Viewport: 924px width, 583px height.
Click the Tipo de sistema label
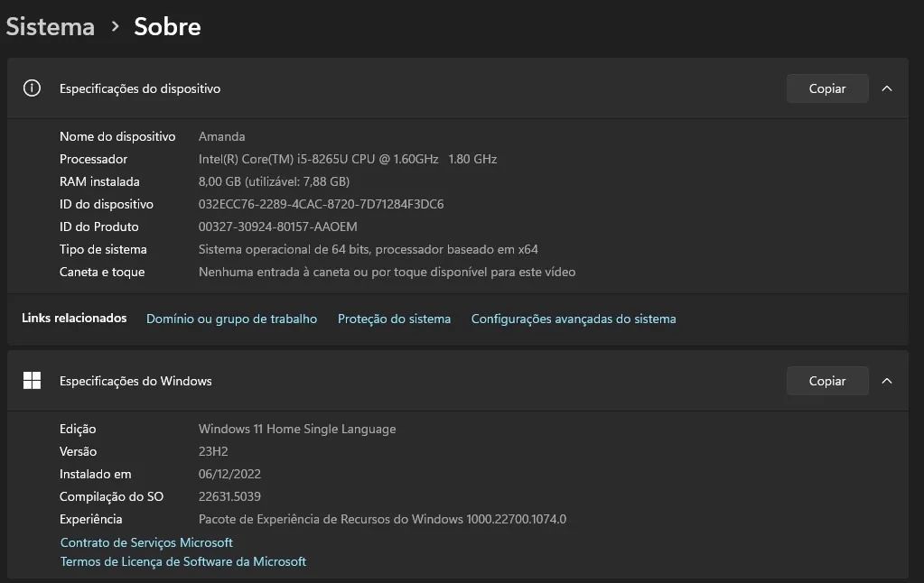click(103, 249)
